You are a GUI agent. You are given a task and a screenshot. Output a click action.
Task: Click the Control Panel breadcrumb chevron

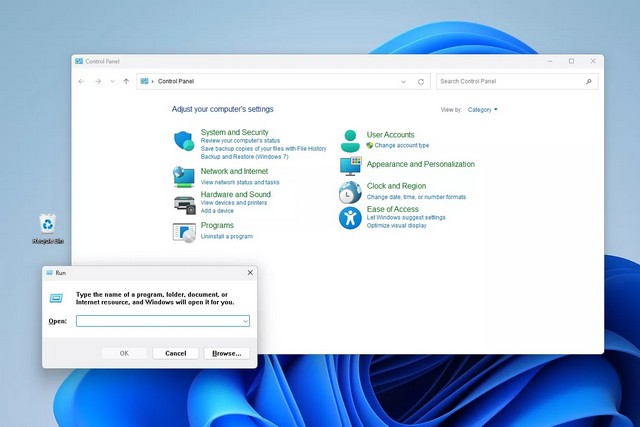(x=153, y=81)
